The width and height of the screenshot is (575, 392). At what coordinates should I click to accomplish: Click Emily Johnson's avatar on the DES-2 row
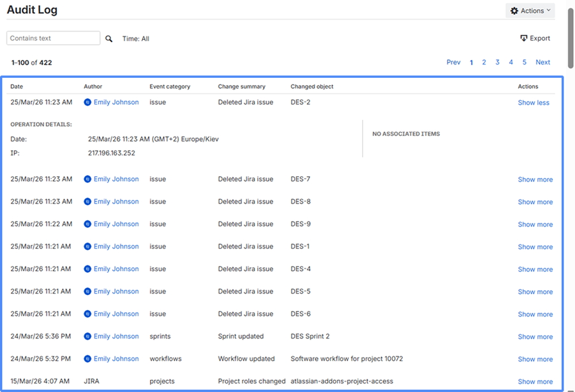88,102
